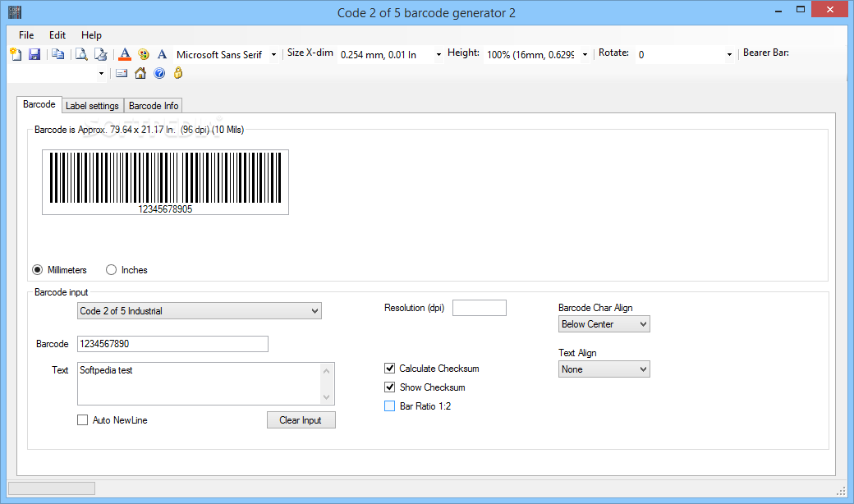This screenshot has height=504, width=854.
Task: Open Bearer Bar dropdown on second toolbar row
Action: (101, 74)
